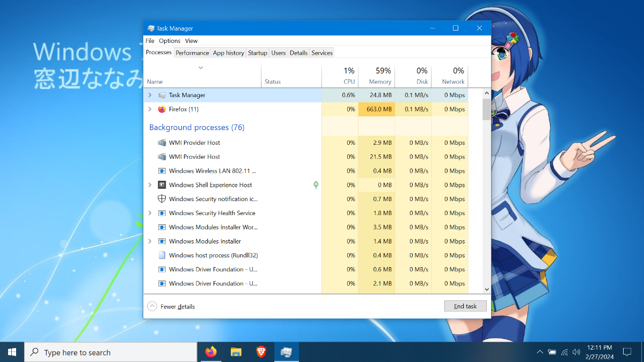Image resolution: width=644 pixels, height=362 pixels.
Task: Expand the Task Manager process entry
Action: (150, 95)
